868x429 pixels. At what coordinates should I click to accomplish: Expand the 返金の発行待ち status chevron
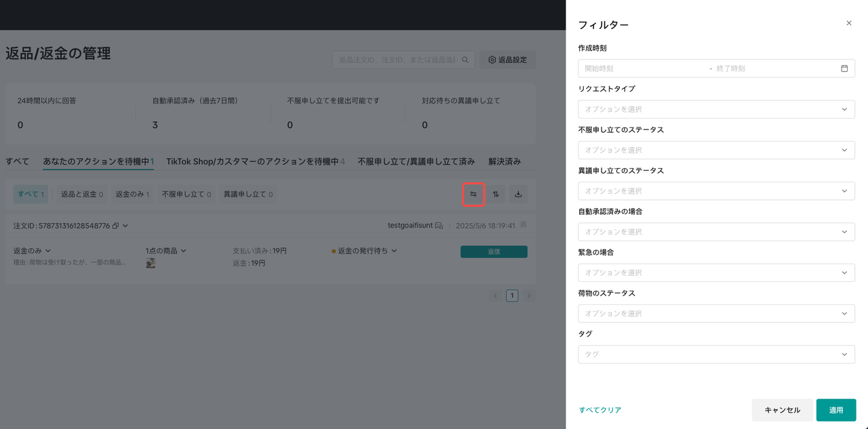coord(393,250)
